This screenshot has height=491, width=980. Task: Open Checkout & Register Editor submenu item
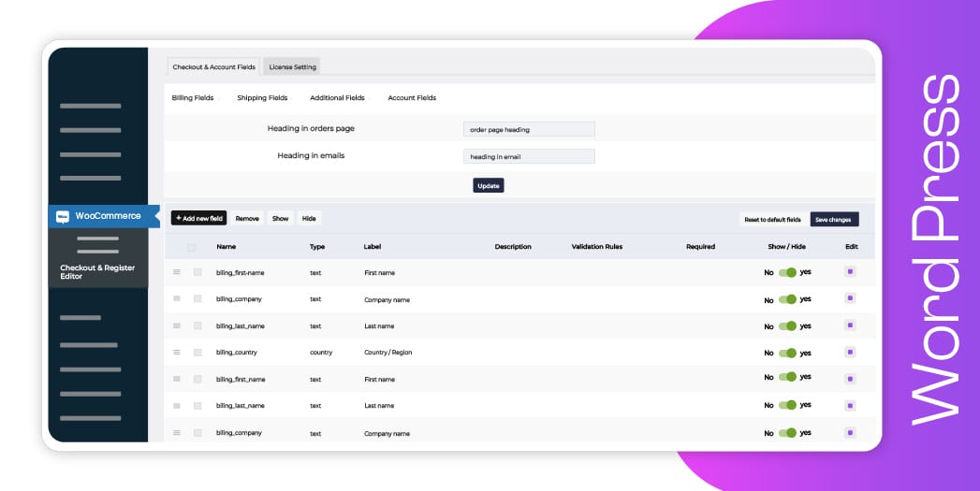pyautogui.click(x=97, y=272)
